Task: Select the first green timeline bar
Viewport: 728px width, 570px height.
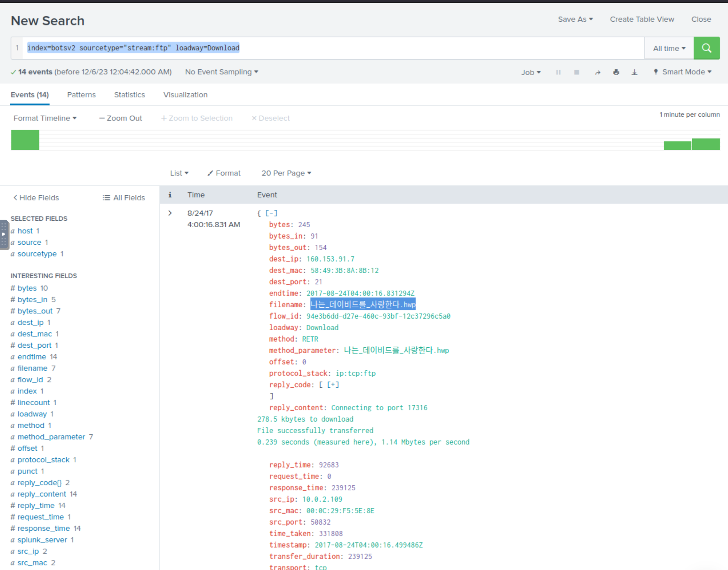Action: pyautogui.click(x=25, y=140)
